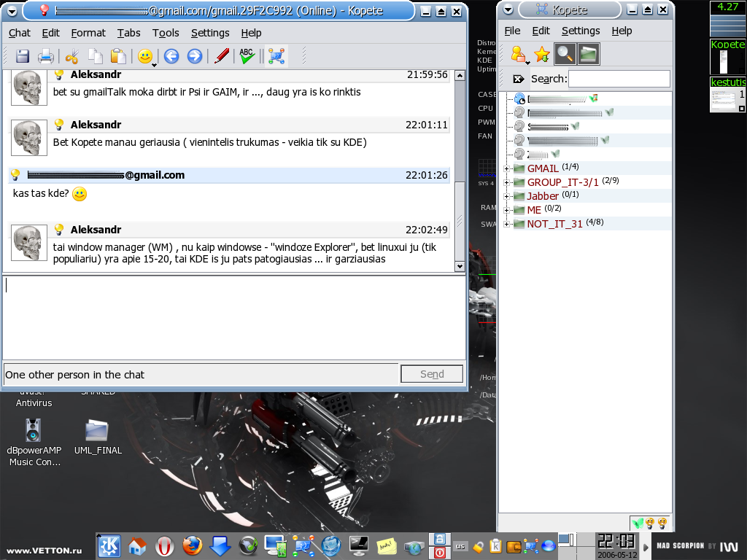The image size is (747, 560).
Task: Print the chat using the printer icon
Action: pos(46,56)
